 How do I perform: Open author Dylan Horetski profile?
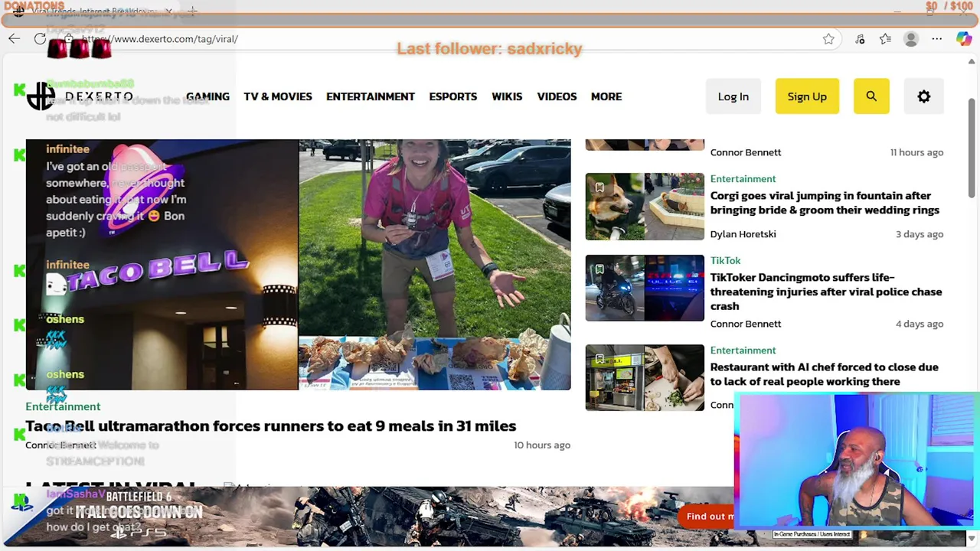[743, 234]
